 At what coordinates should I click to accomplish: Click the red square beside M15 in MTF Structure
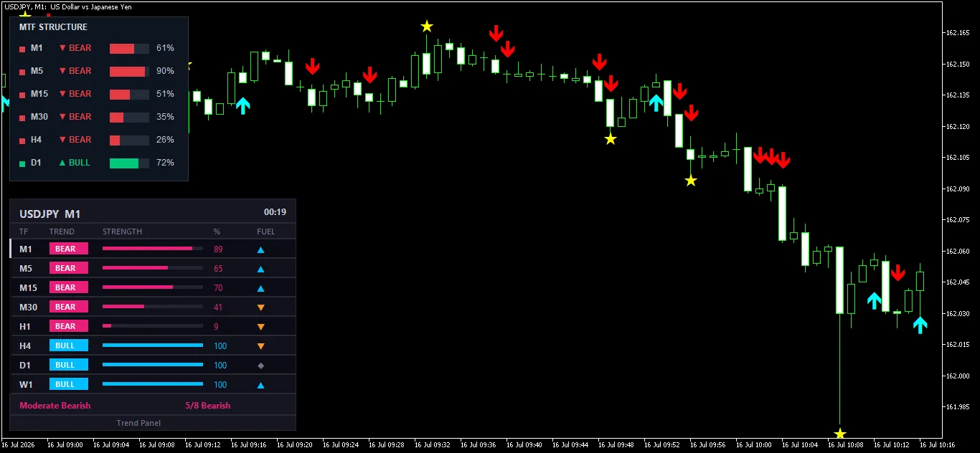coord(22,95)
